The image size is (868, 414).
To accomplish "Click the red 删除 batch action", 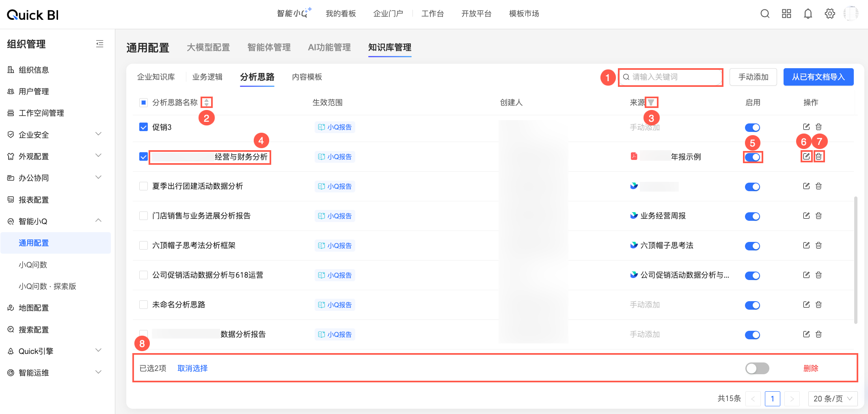I will [x=811, y=368].
